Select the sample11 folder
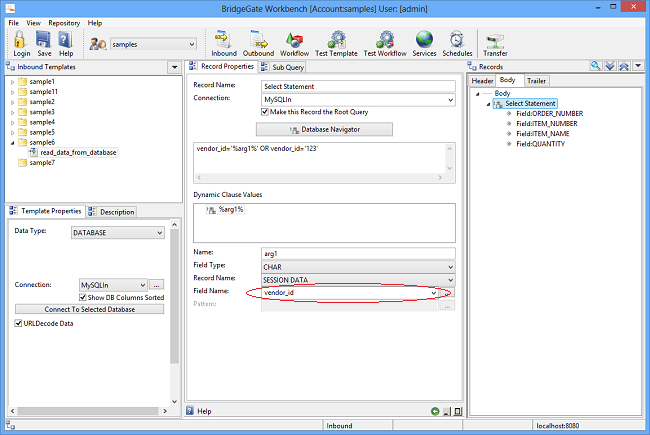The image size is (650, 435). (x=43, y=92)
